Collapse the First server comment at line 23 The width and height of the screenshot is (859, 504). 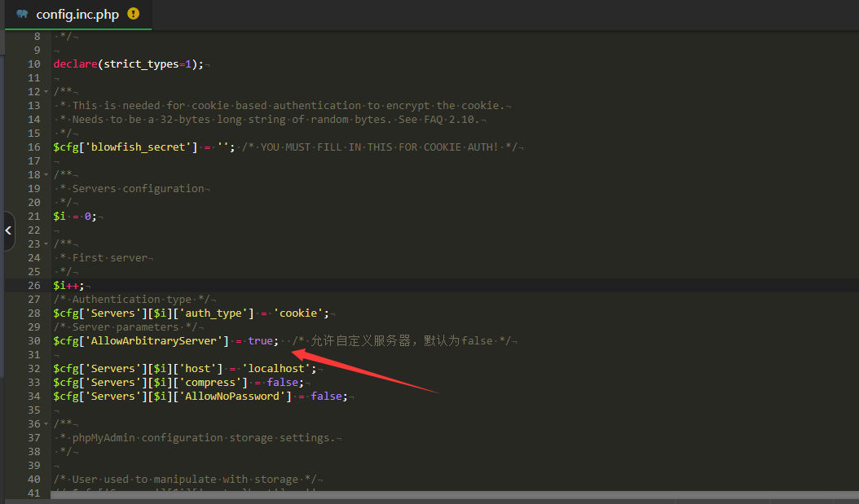[x=46, y=243]
